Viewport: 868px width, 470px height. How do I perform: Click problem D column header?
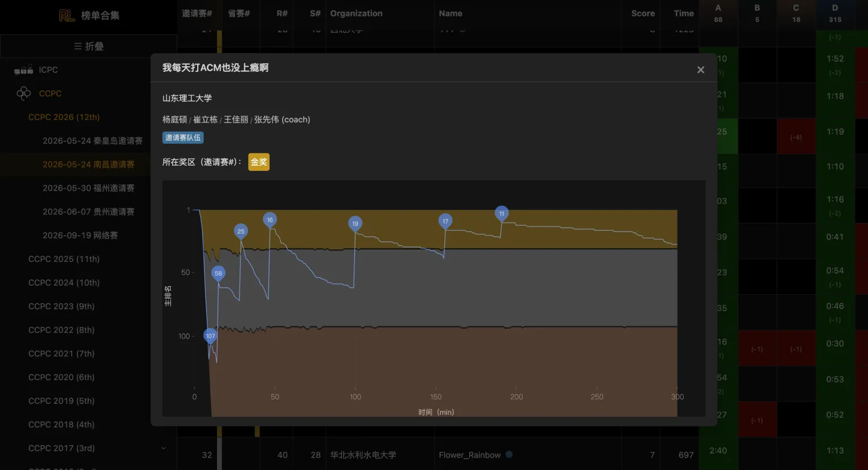pos(835,14)
